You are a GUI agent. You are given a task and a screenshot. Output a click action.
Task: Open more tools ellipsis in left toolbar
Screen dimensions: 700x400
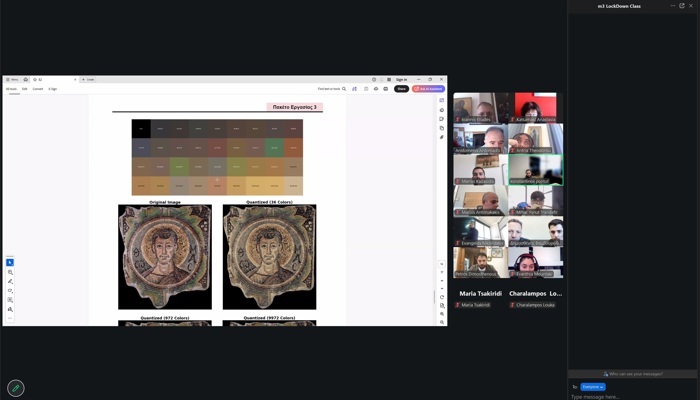[x=10, y=318]
